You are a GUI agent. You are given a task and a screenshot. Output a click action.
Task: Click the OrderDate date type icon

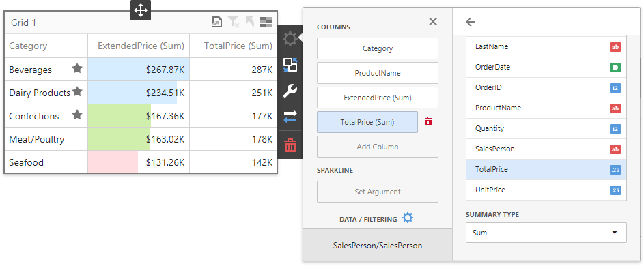point(615,68)
